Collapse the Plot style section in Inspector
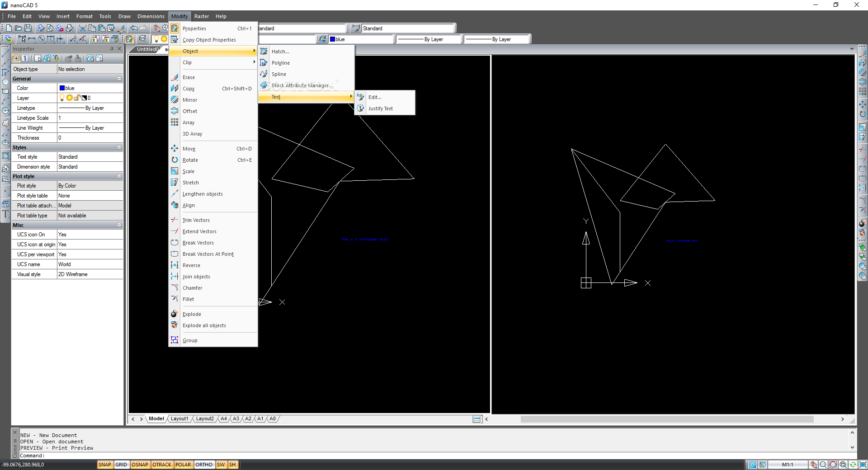The width and height of the screenshot is (868, 470). (119, 176)
